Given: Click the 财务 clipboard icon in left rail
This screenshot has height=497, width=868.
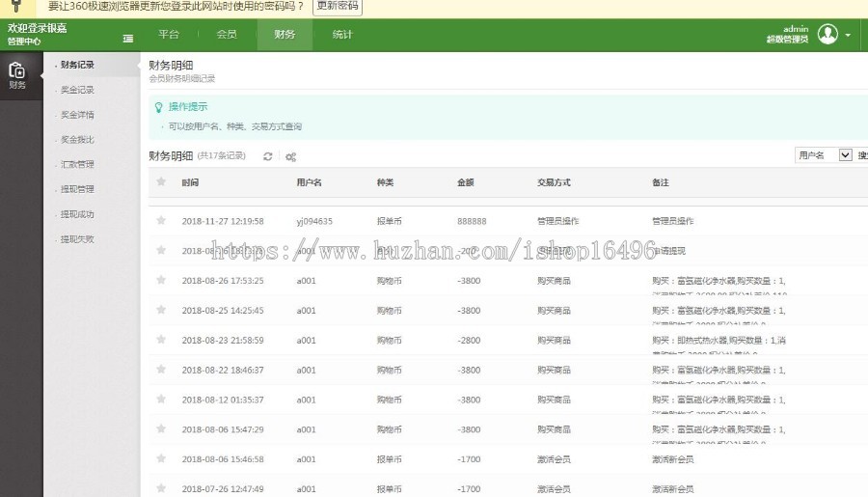Looking at the screenshot, I should pyautogui.click(x=16, y=76).
